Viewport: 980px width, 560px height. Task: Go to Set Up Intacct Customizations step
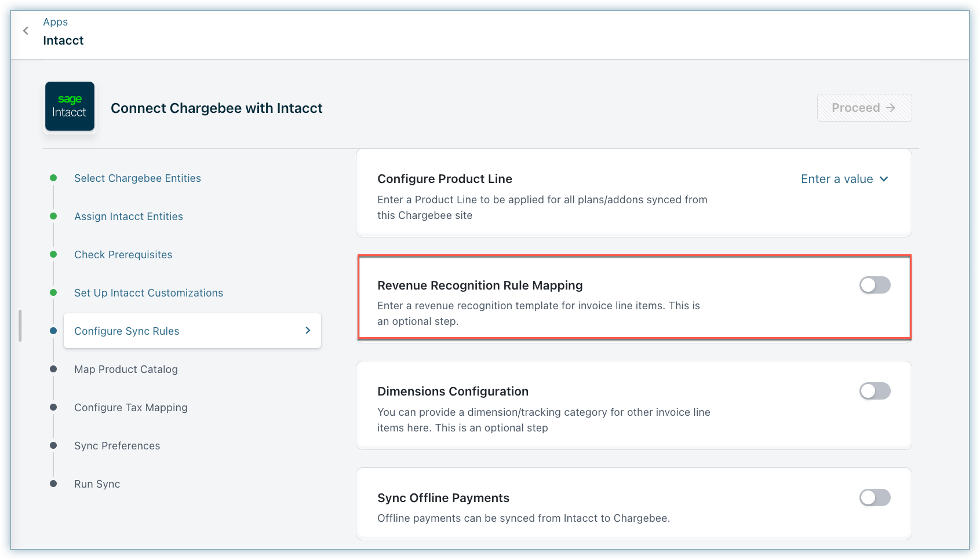tap(148, 293)
